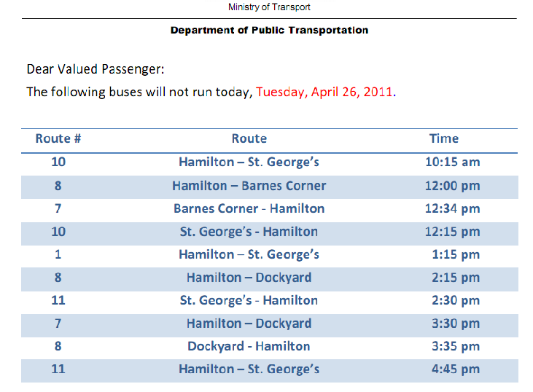Select the "Department of Public Transportation" heading

[269, 31]
